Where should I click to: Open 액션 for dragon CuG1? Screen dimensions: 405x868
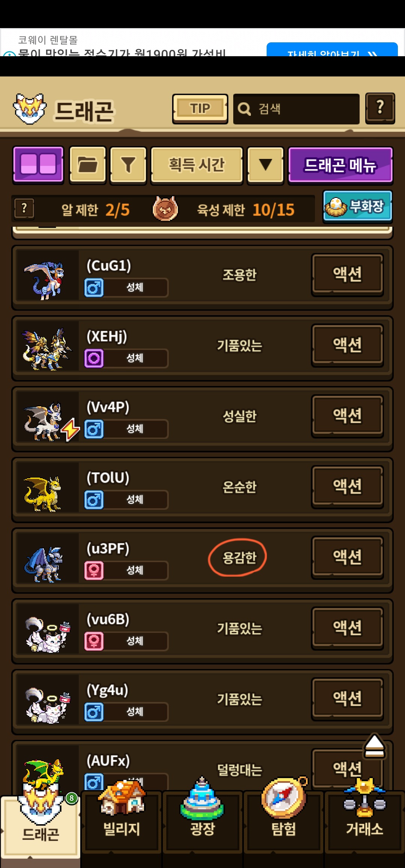click(x=348, y=274)
